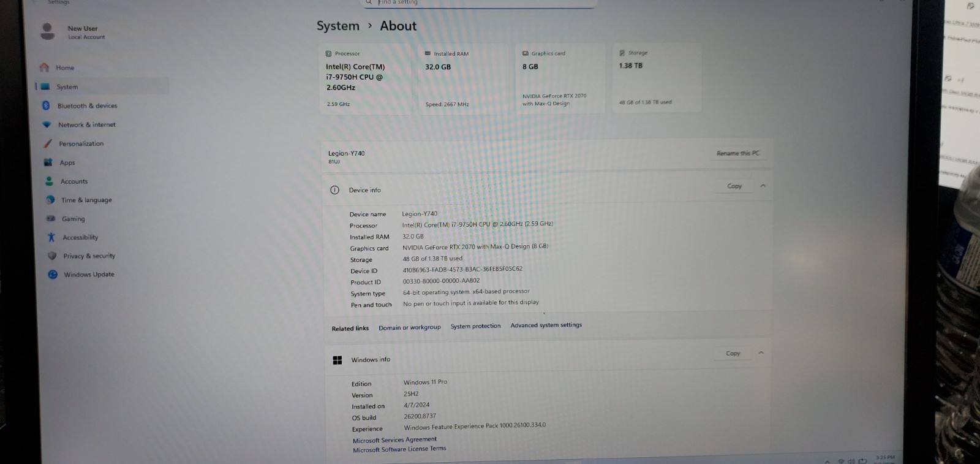Show hidden tray icons chevron
The image size is (980, 464).
pos(827,462)
